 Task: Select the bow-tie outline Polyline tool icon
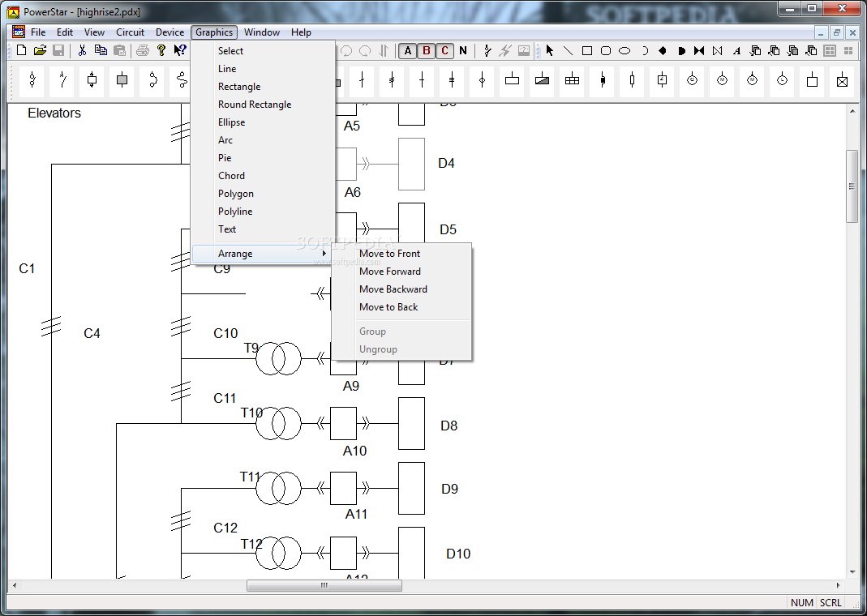718,51
